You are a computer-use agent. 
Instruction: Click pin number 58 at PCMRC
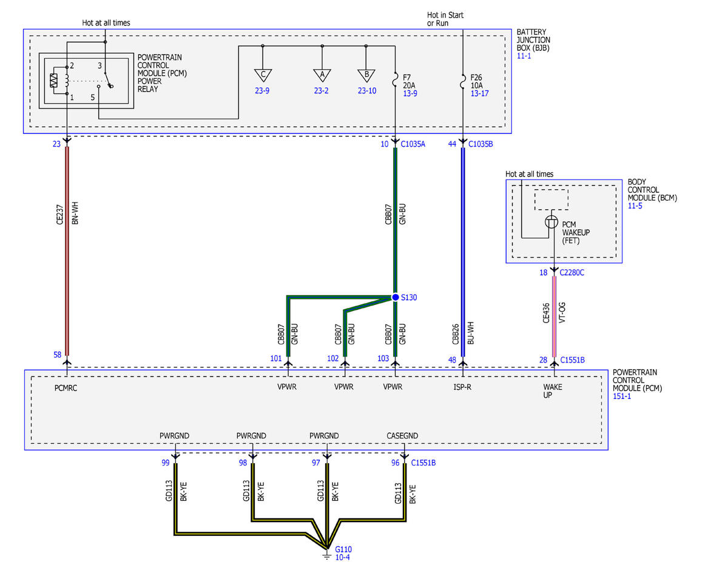[x=58, y=354]
